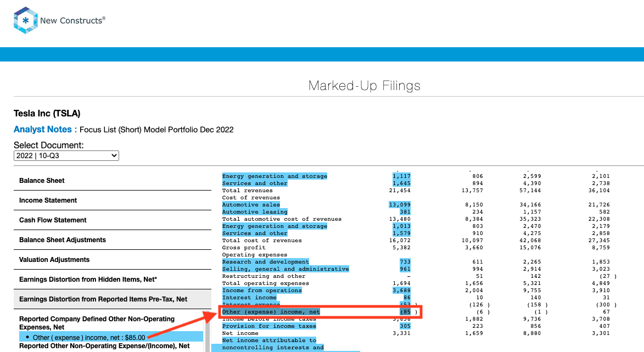Click highlighted Interest income line
Image resolution: width=644 pixels, height=352 pixels.
249,298
